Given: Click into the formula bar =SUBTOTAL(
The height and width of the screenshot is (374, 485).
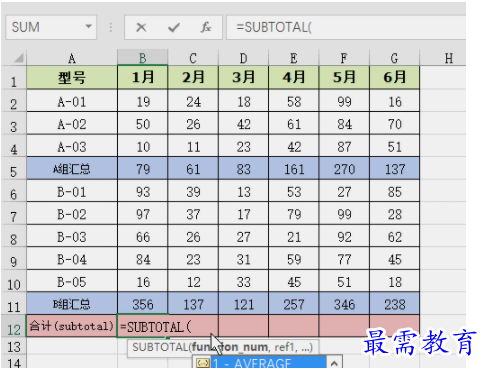Looking at the screenshot, I should click(346, 27).
